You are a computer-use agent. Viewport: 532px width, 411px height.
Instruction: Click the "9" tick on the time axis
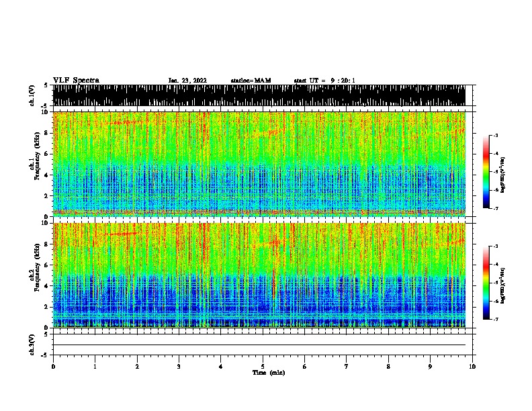tap(430, 367)
